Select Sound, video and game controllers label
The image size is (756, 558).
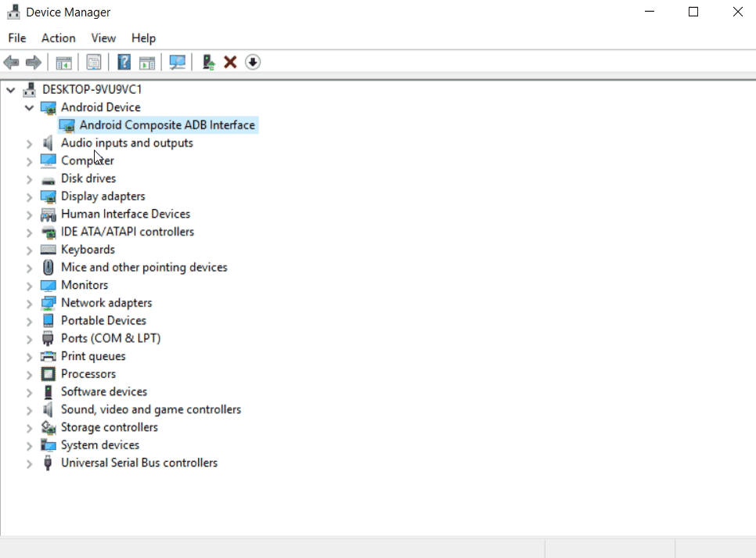151,409
